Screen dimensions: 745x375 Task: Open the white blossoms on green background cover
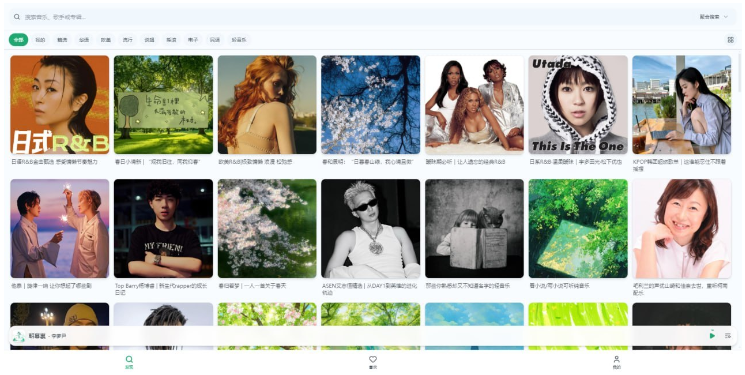(267, 229)
